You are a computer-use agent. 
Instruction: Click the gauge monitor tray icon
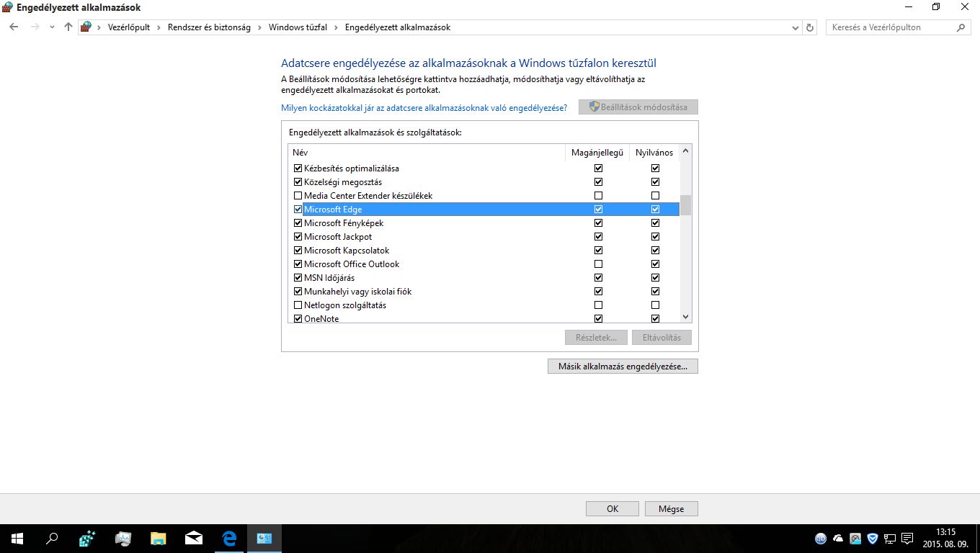[x=855, y=539]
